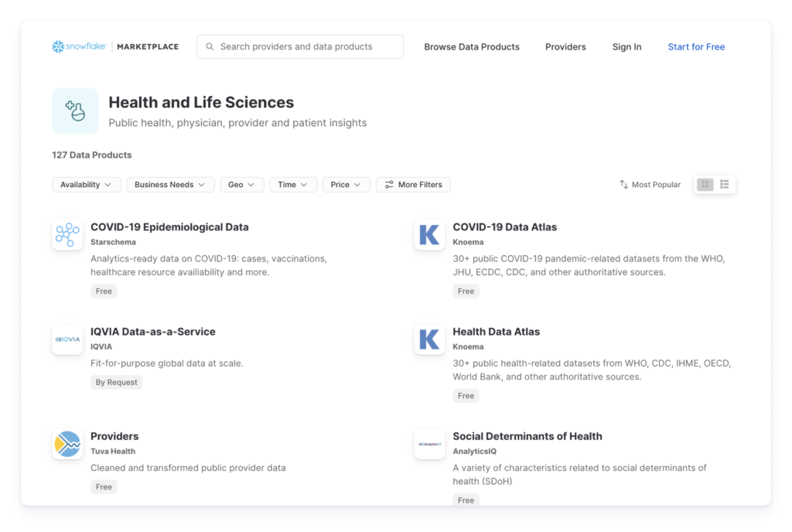Image resolution: width=792 pixels, height=532 pixels.
Task: Click the Start for Free link
Action: click(696, 47)
